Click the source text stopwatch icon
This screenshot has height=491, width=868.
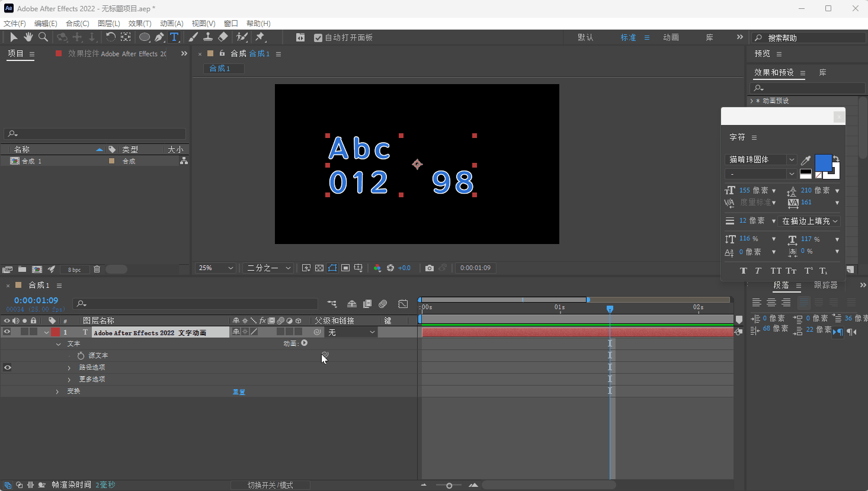(81, 355)
